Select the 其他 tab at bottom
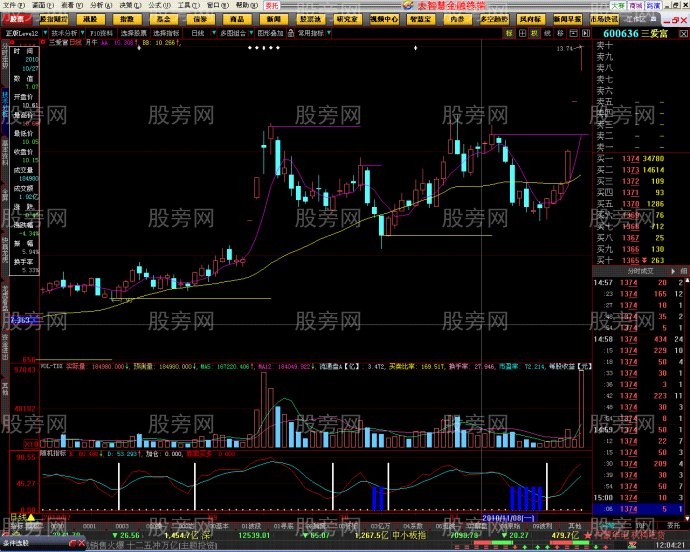Screen dimensions: 690x552 (x=575, y=526)
